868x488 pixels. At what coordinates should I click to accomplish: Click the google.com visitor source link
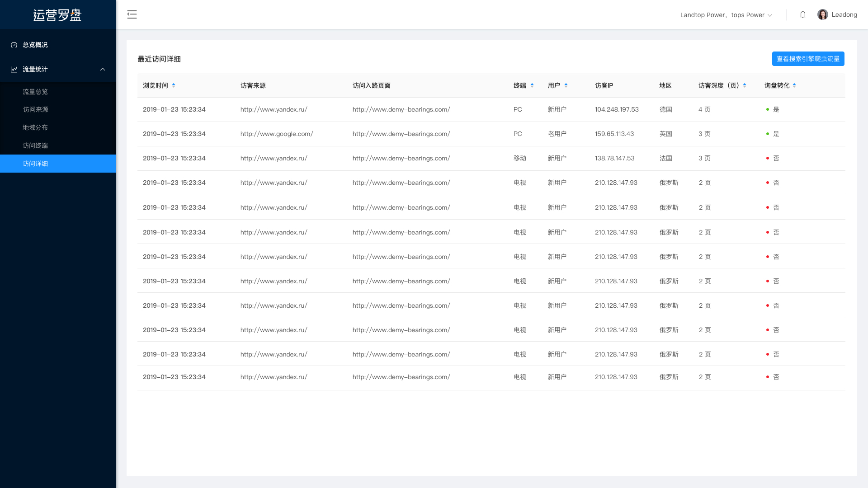click(277, 134)
